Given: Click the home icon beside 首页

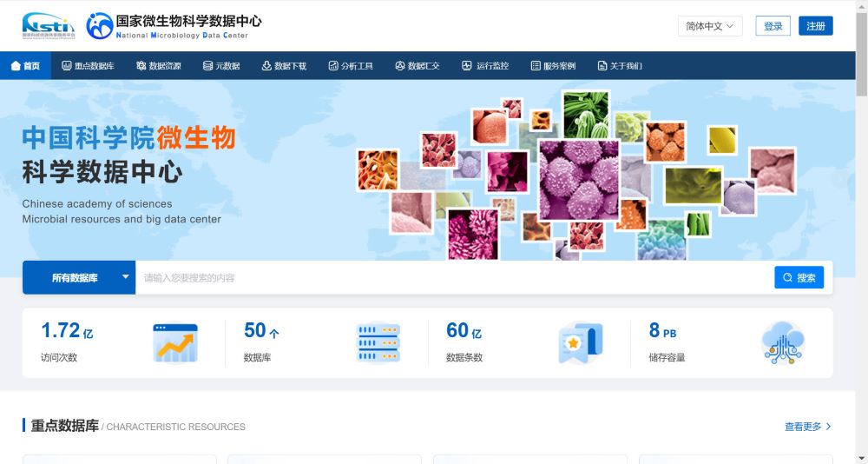Looking at the screenshot, I should click(16, 66).
